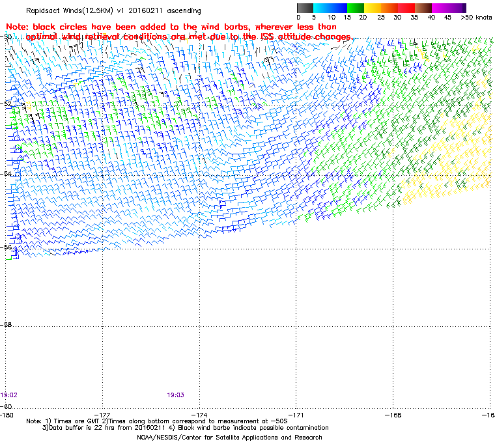Image resolution: width=495 pixels, height=448 pixels.
Task: Click the purple '19:02' time label
Action: [x=9, y=395]
